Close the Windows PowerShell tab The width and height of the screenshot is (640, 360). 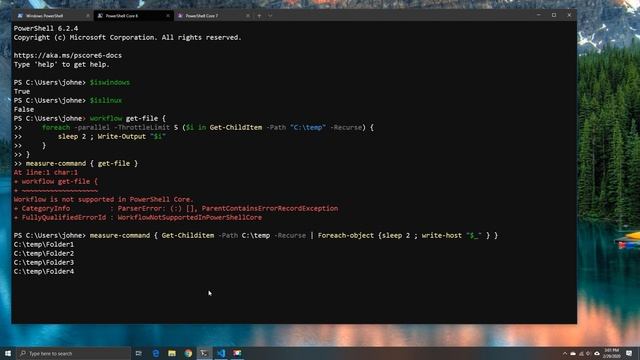pos(88,16)
